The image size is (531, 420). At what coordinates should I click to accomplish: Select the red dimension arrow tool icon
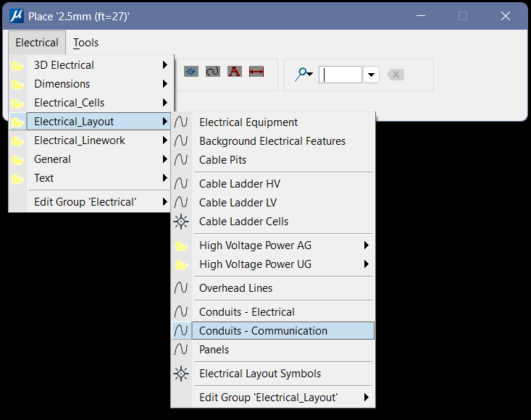tap(256, 72)
